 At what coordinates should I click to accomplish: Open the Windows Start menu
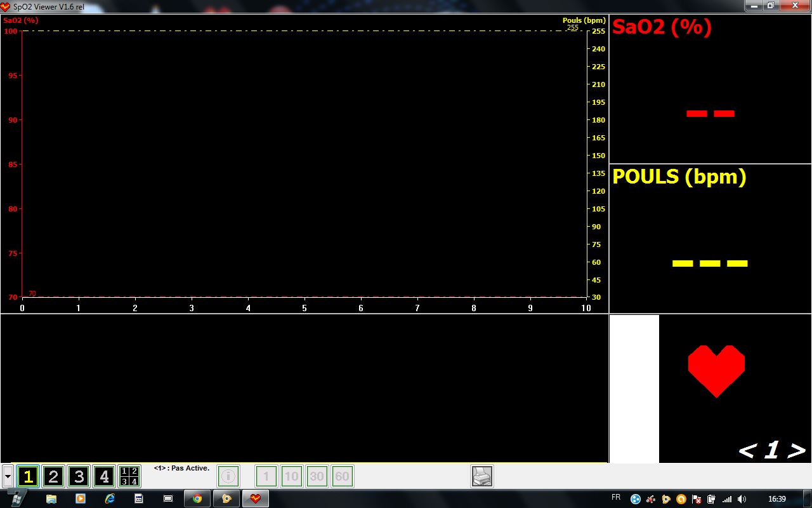point(16,498)
